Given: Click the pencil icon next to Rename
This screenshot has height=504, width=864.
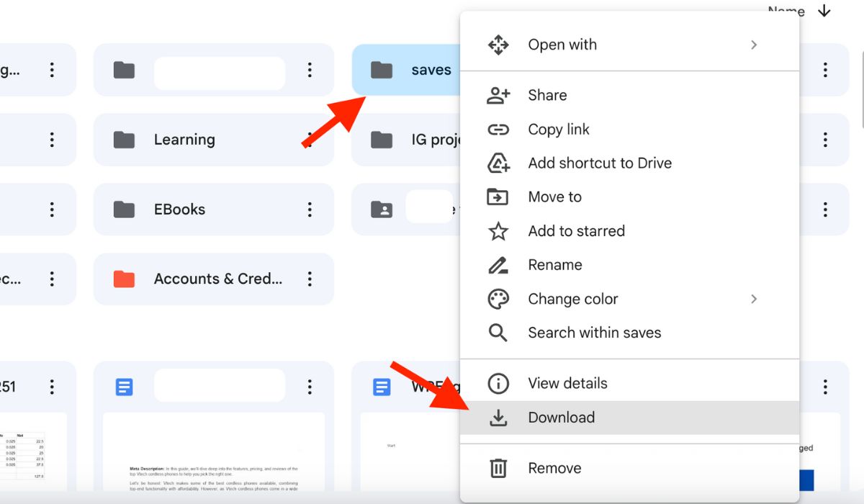Looking at the screenshot, I should tap(498, 264).
